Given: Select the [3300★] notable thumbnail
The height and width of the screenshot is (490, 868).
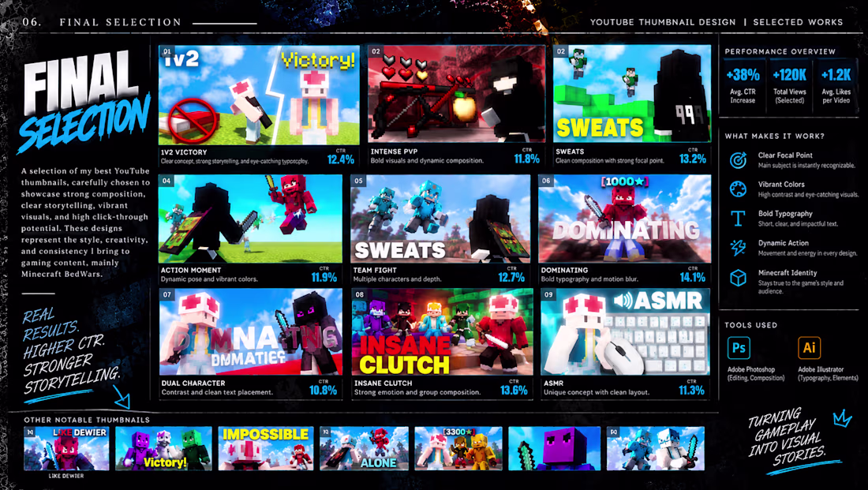Looking at the screenshot, I should (x=458, y=448).
